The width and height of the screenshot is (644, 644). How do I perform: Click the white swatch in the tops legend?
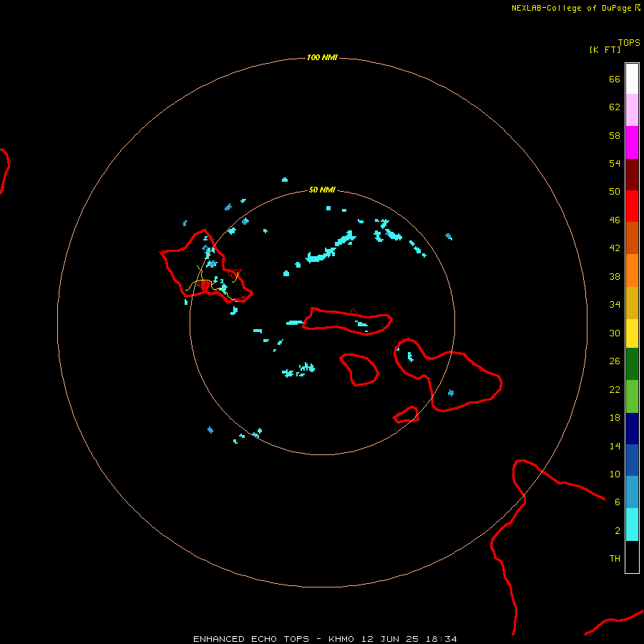(632, 79)
